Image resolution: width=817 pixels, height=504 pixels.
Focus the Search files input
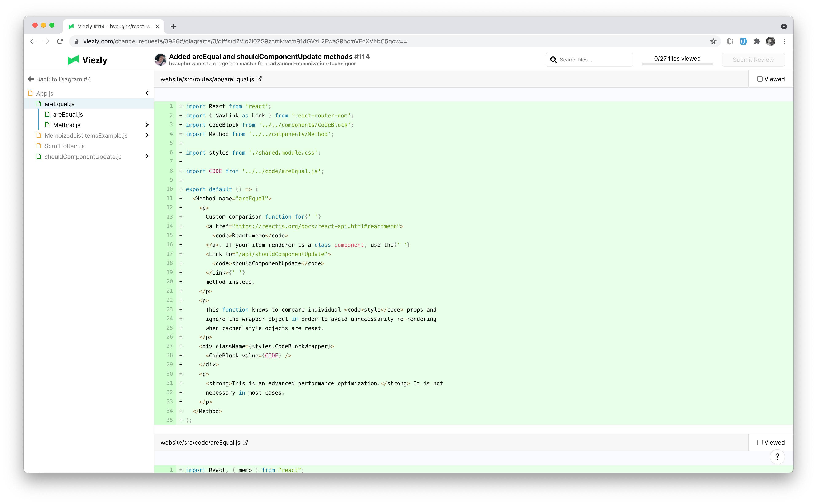coord(589,60)
